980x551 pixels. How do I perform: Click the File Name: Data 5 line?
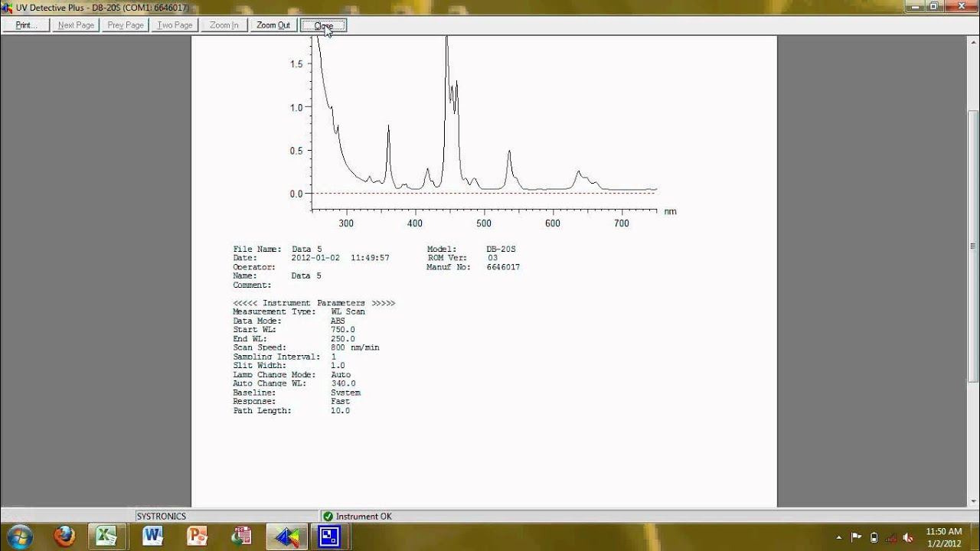click(277, 249)
